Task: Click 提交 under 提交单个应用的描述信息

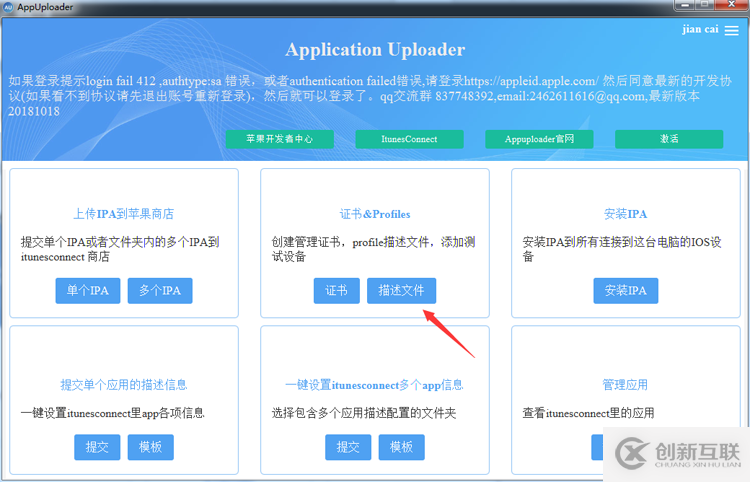Action: (97, 447)
